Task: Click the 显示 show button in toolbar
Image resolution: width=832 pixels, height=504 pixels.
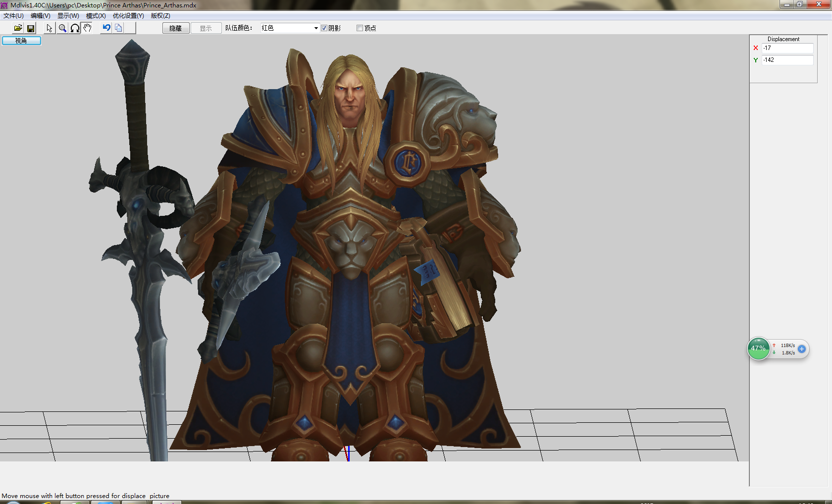Action: [206, 28]
